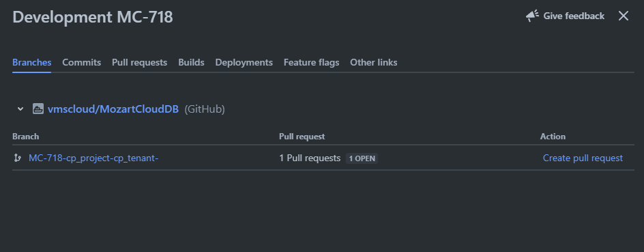Click the git branch icon in the row
This screenshot has width=644, height=252.
coord(17,158)
